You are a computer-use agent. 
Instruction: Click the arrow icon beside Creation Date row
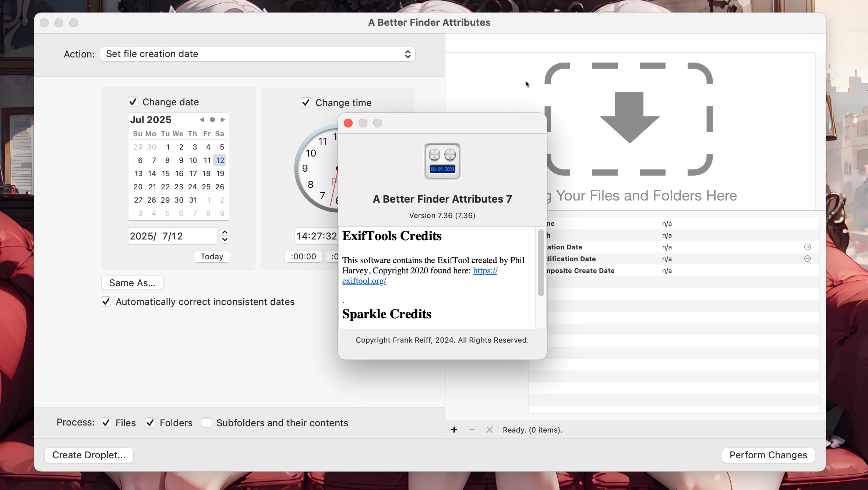[808, 247]
